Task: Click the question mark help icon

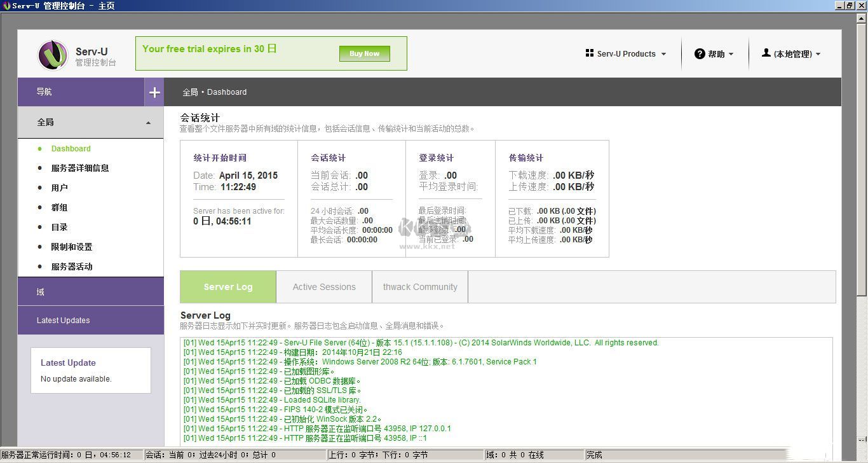Action: pyautogui.click(x=700, y=53)
